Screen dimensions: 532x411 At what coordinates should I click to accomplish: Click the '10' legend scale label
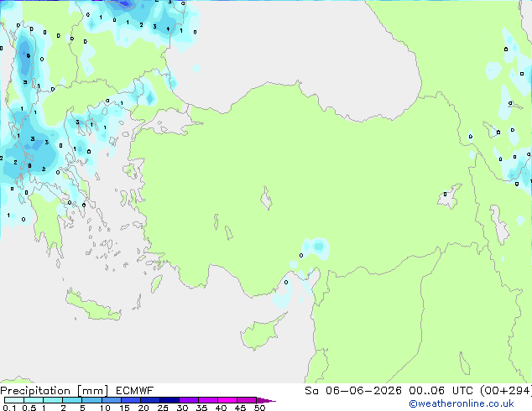tap(105, 408)
